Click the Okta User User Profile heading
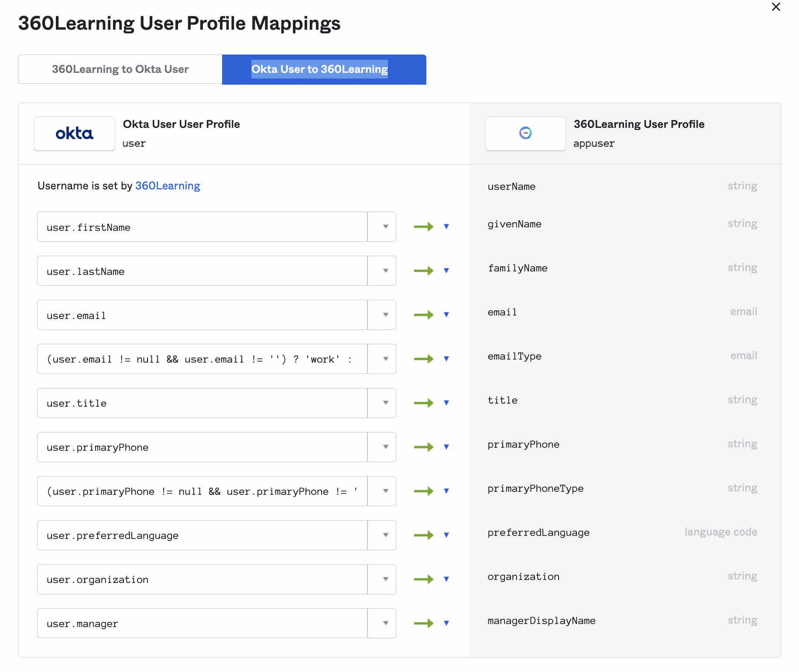This screenshot has width=799, height=672. 182,124
